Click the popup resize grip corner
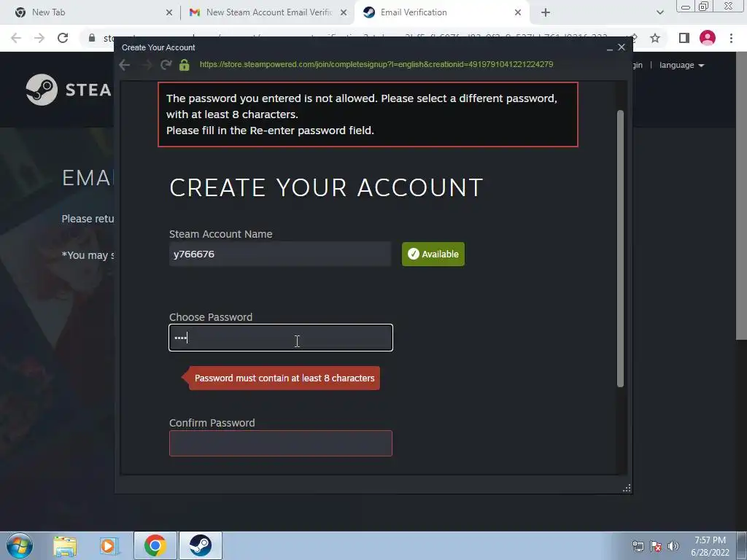 627,488
